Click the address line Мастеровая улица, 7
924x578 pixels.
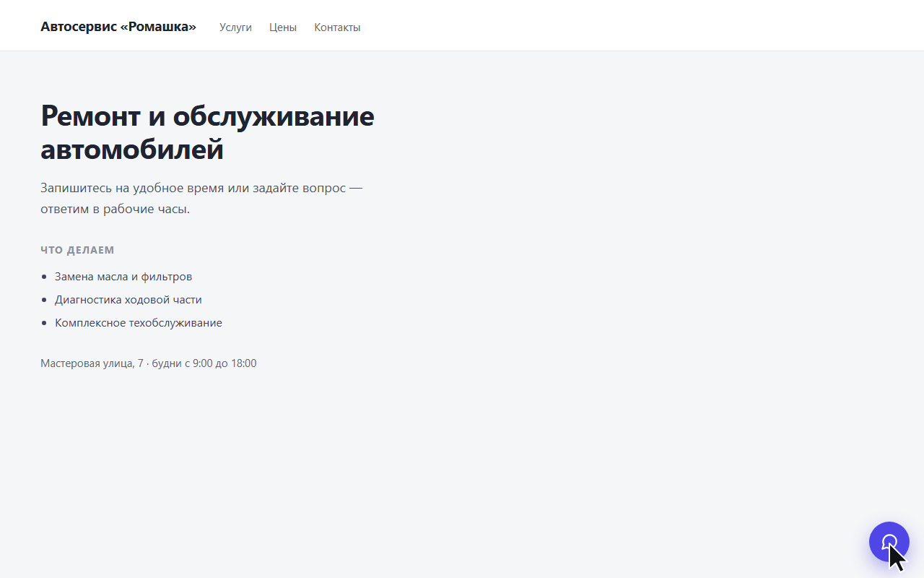[149, 363]
